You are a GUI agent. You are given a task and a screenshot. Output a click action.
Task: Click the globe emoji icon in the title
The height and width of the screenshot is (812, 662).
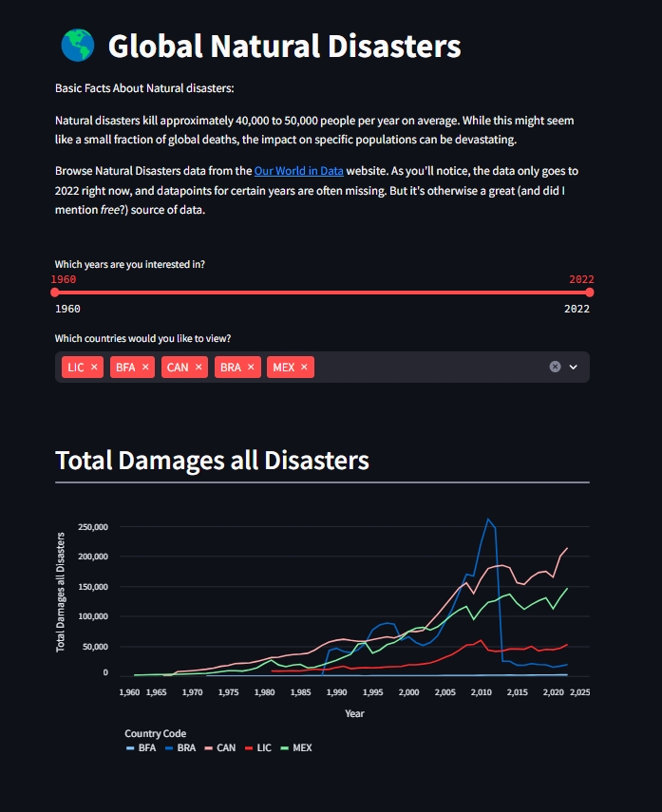[x=78, y=46]
